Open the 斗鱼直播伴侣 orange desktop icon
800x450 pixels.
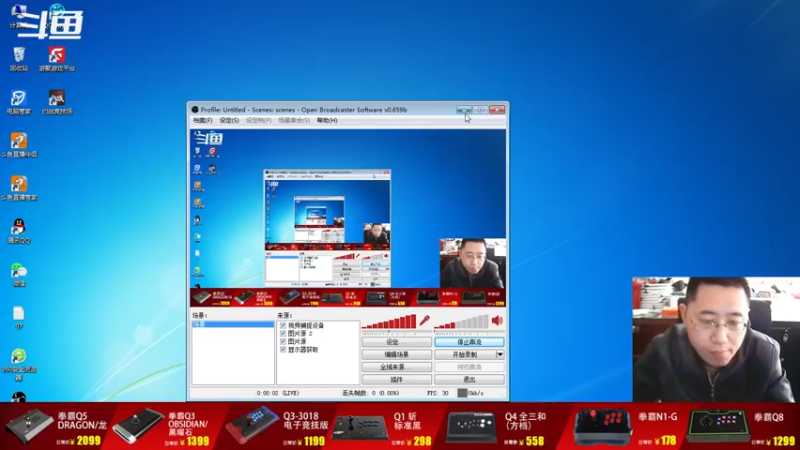[19, 145]
